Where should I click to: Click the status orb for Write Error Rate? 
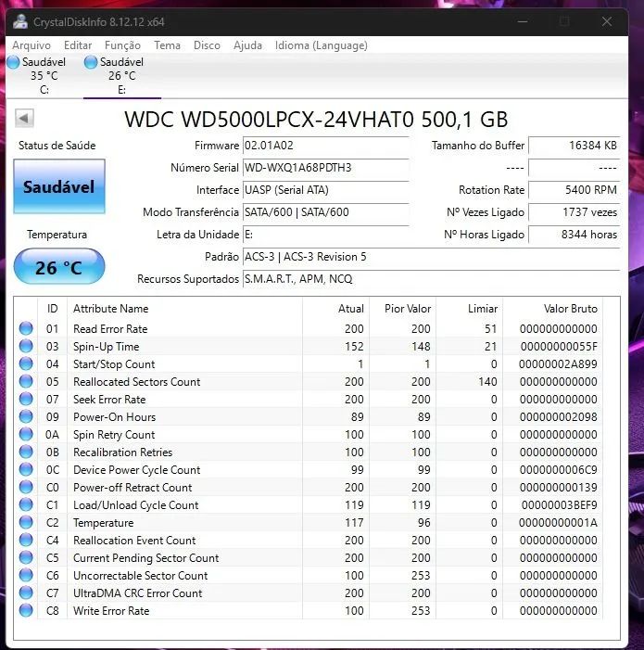click(26, 610)
